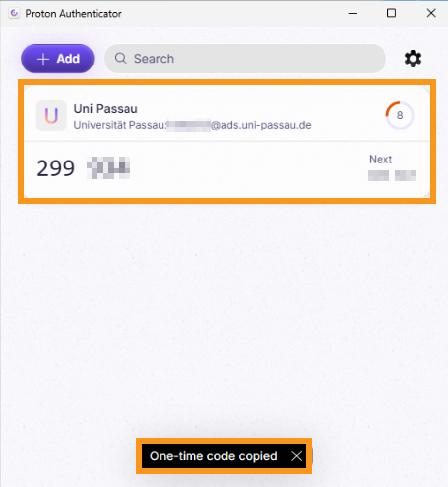This screenshot has width=448, height=487.
Task: Maximize the Proton Authenticator window
Action: tap(391, 13)
